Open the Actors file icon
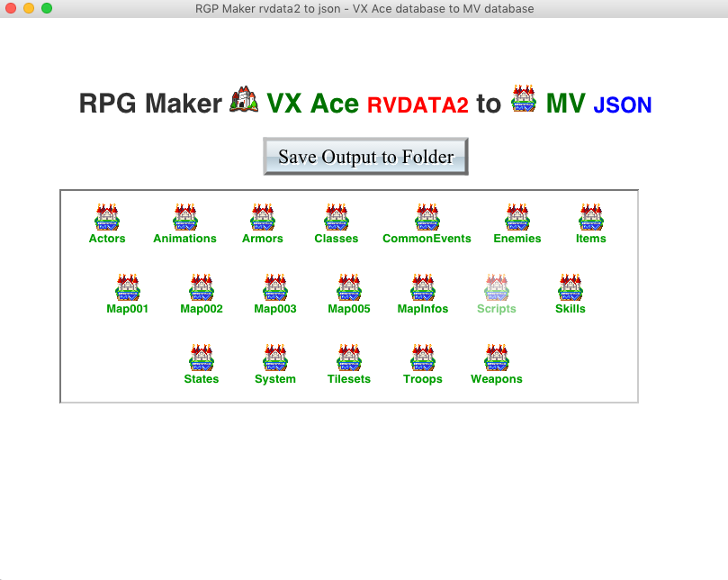The image size is (728, 580). click(107, 218)
